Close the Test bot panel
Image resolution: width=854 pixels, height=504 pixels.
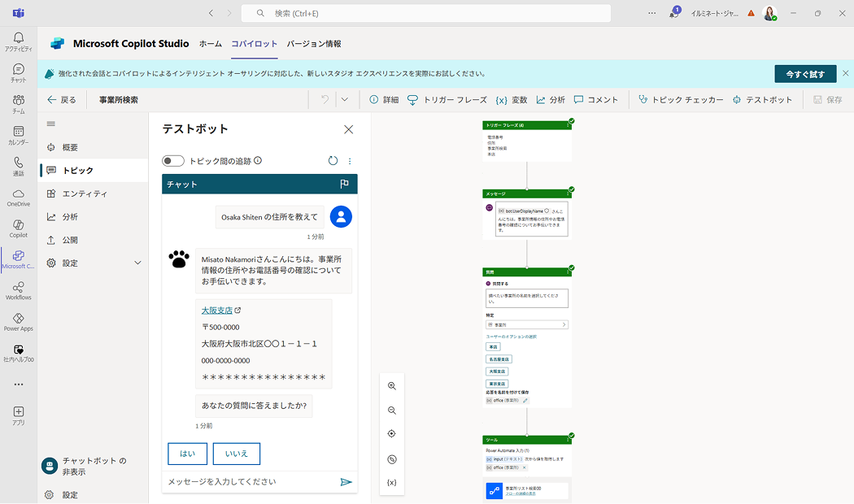[x=349, y=129]
